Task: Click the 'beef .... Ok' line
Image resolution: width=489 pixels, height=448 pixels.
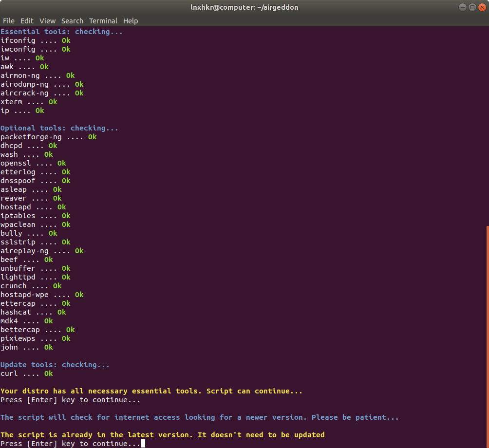Action: coord(26,260)
